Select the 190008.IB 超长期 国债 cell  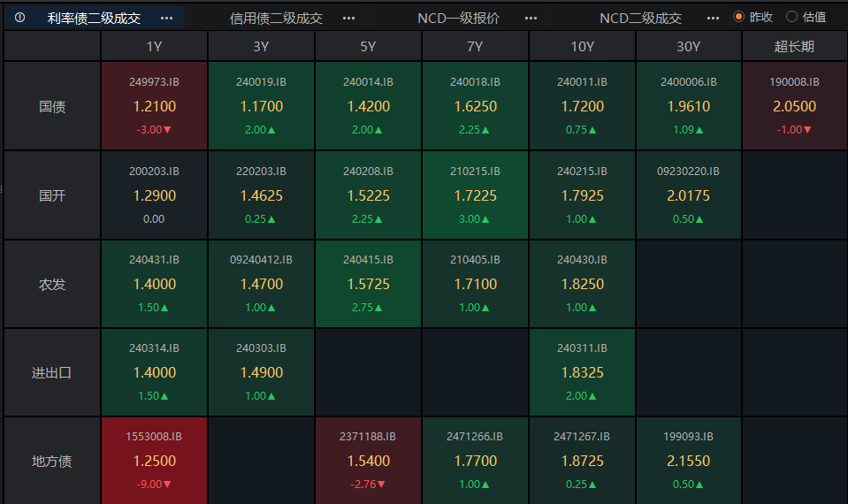tap(794, 106)
